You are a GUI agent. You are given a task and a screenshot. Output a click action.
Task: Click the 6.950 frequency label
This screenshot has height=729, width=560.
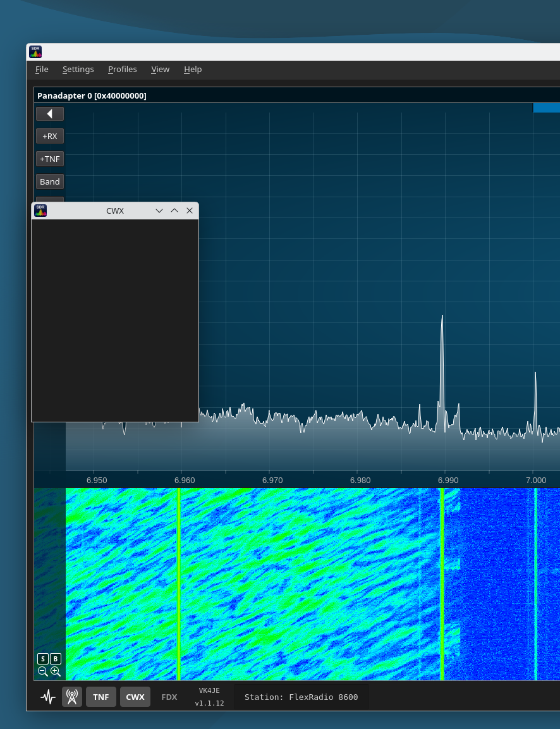97,481
